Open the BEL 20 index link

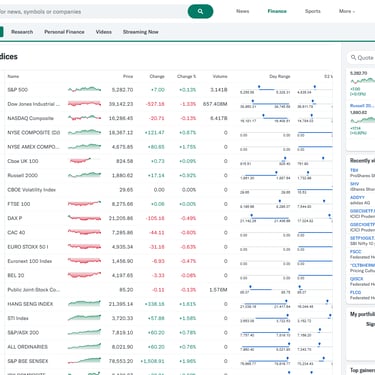[x=16, y=275]
